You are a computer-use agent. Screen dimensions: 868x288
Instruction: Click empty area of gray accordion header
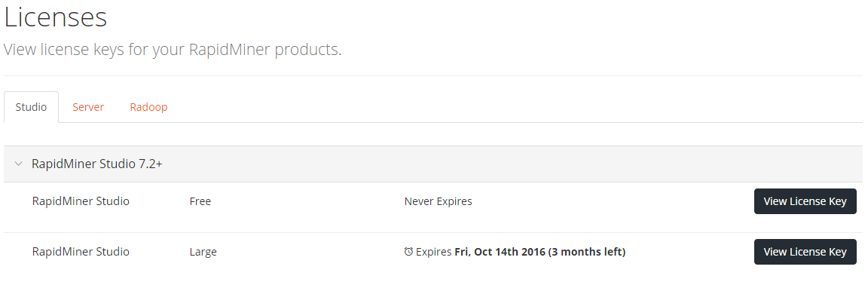tap(498, 164)
